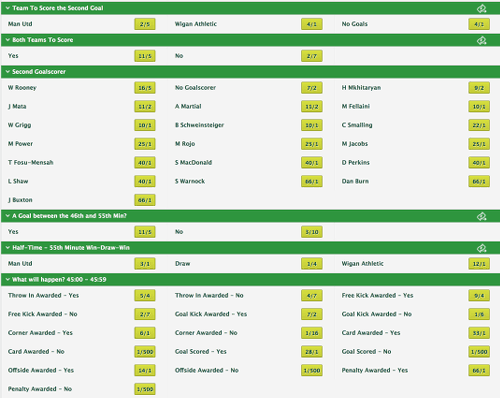Select Wigan Athletic 4/1 odds for second goal
The width and height of the screenshot is (500, 398).
click(312, 24)
